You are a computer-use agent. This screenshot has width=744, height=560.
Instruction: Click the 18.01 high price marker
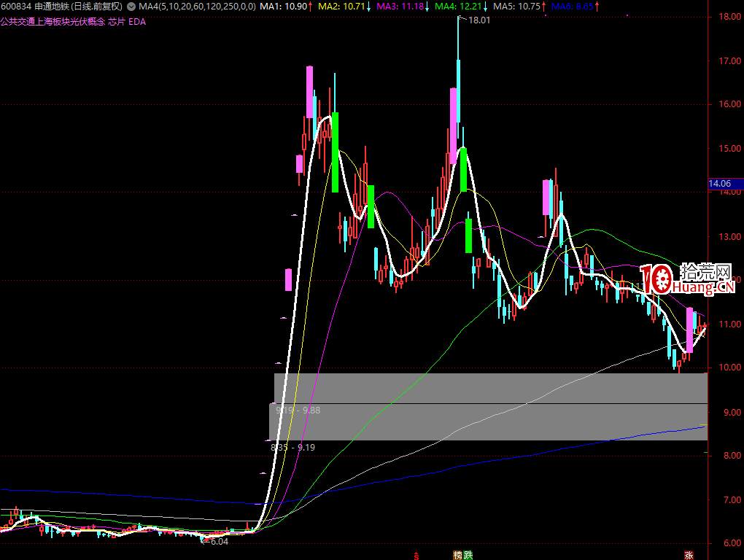478,21
